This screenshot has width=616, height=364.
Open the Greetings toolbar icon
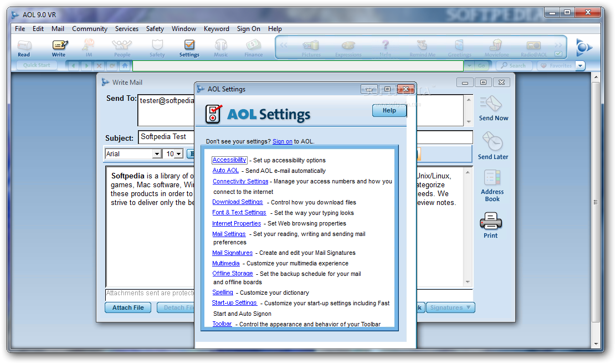coord(459,49)
